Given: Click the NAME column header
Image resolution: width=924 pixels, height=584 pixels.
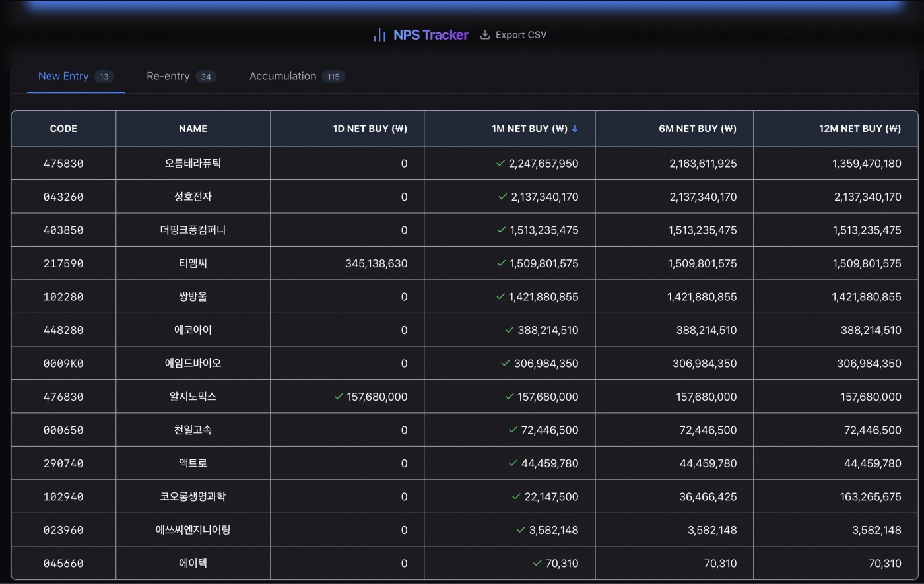Looking at the screenshot, I should point(193,129).
